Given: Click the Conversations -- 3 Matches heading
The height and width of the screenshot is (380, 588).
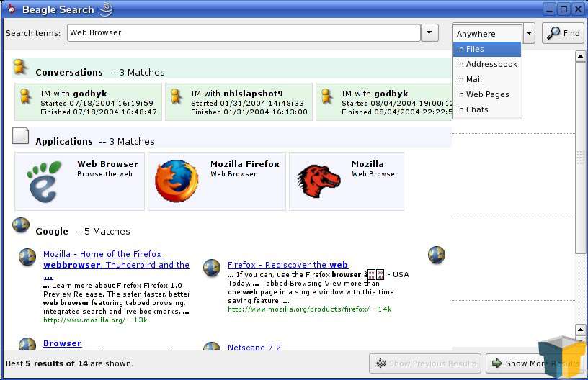Looking at the screenshot, I should 99,72.
